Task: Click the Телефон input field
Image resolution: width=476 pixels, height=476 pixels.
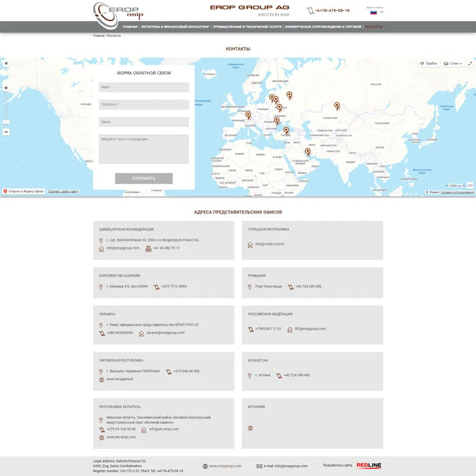Action: pos(144,105)
